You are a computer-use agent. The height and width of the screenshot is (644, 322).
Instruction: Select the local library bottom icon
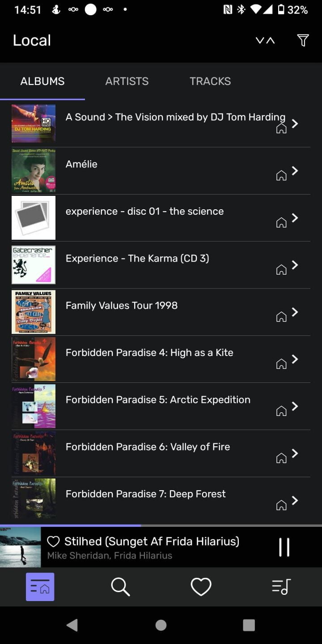point(40,587)
